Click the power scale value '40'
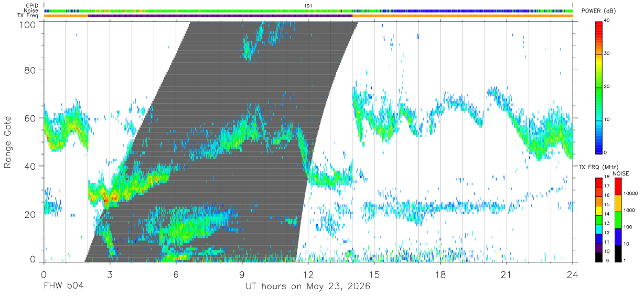This screenshot has width=644, height=297. tap(607, 21)
